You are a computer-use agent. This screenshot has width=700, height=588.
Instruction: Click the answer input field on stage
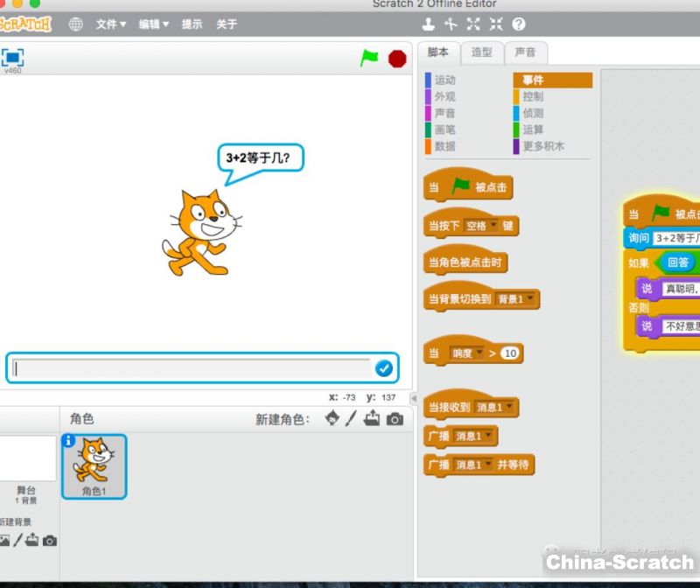(x=192, y=368)
